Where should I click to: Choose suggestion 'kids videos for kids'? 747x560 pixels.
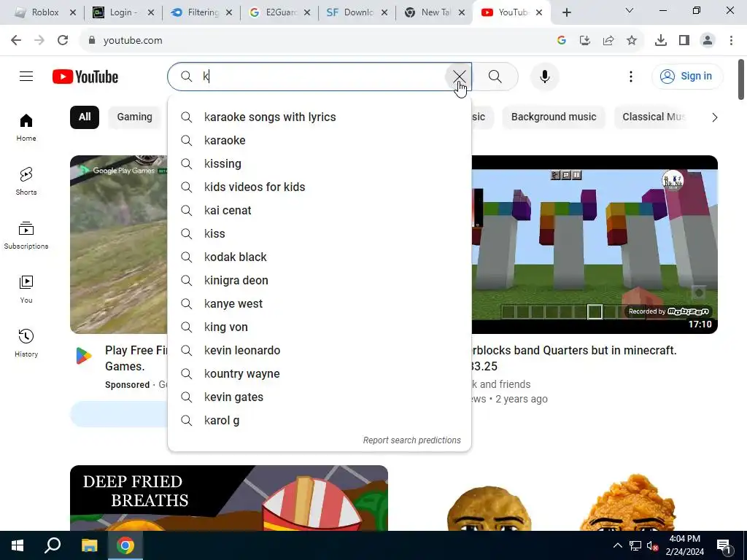pyautogui.click(x=320, y=187)
